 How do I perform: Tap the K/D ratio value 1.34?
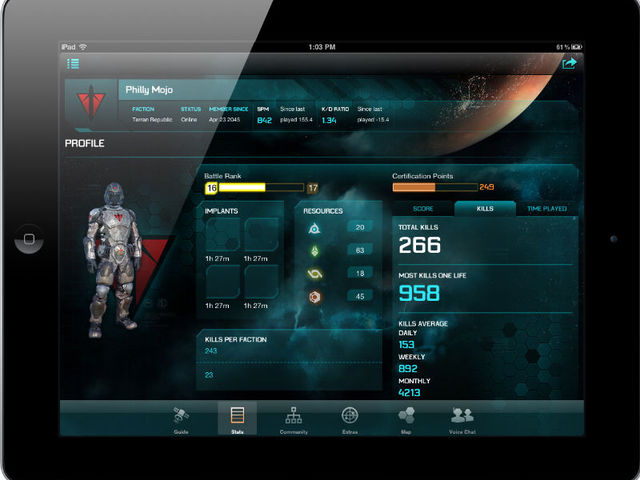329,120
